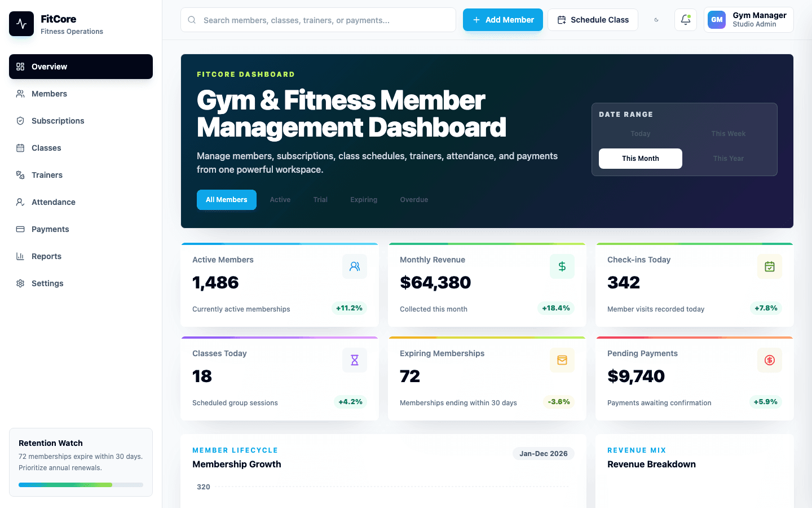This screenshot has width=812, height=508.
Task: Go to Payments page
Action: coord(81,229)
